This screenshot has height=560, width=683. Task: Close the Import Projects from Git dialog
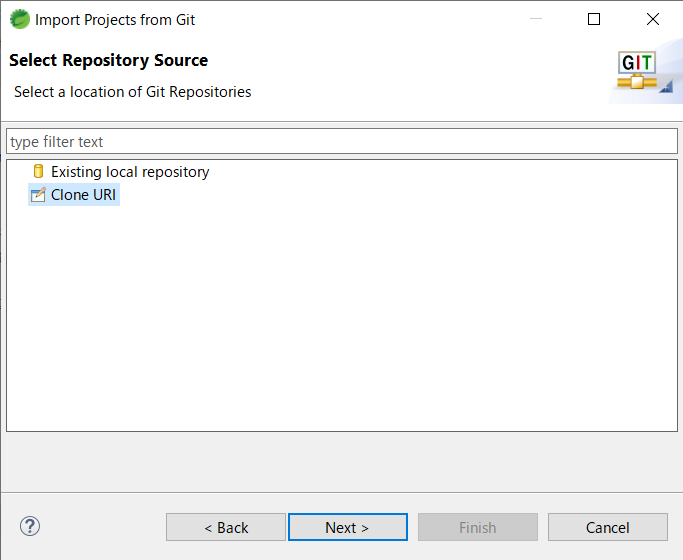[653, 19]
